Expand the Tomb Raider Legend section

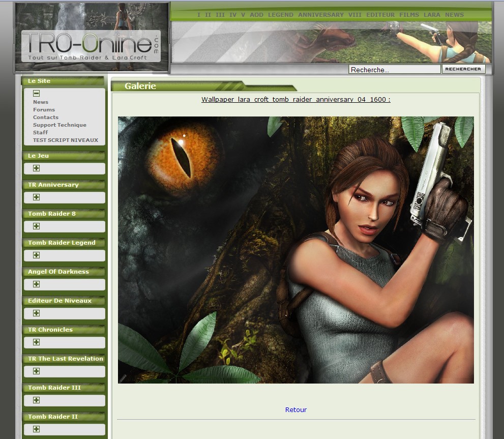(36, 255)
